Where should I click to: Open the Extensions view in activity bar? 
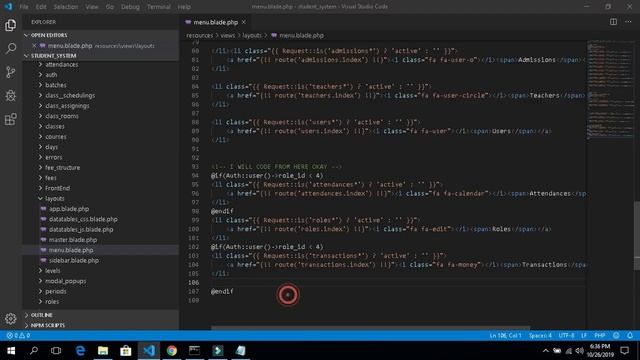pos(11,119)
